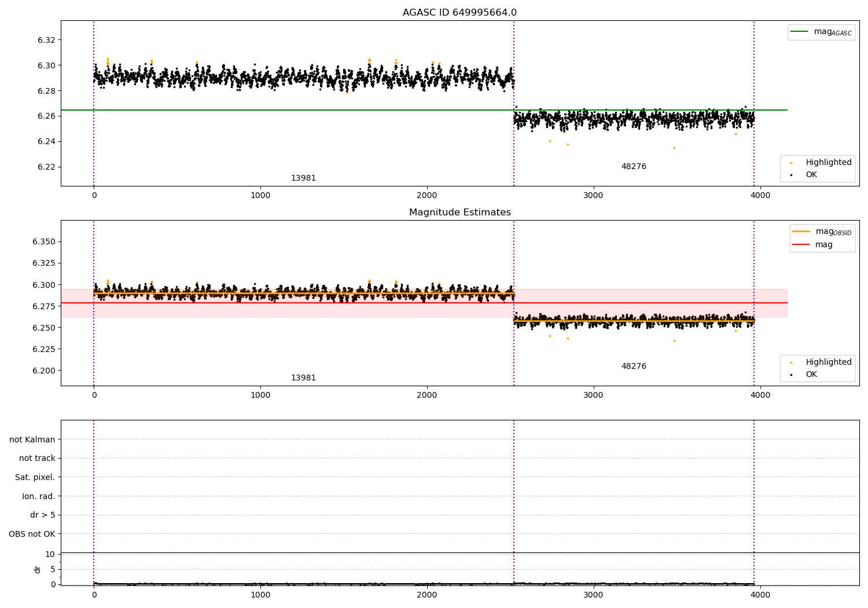Select mag AGASC legend label in top plot

point(833,32)
